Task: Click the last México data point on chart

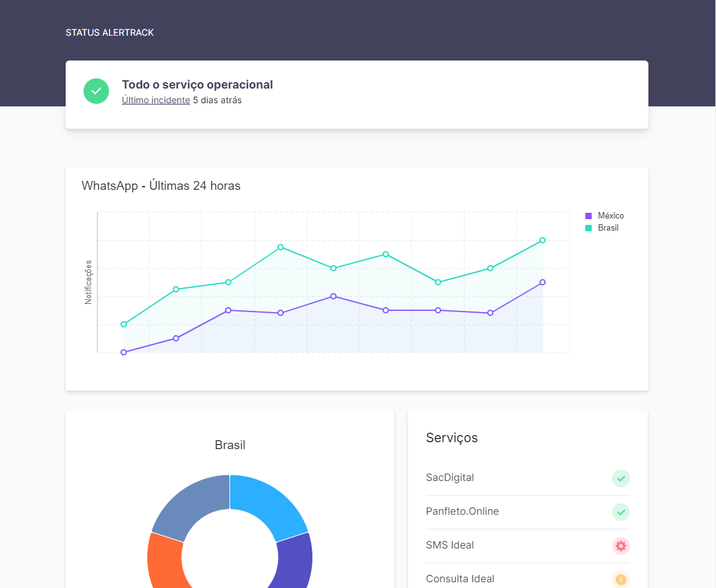Action: click(x=543, y=282)
